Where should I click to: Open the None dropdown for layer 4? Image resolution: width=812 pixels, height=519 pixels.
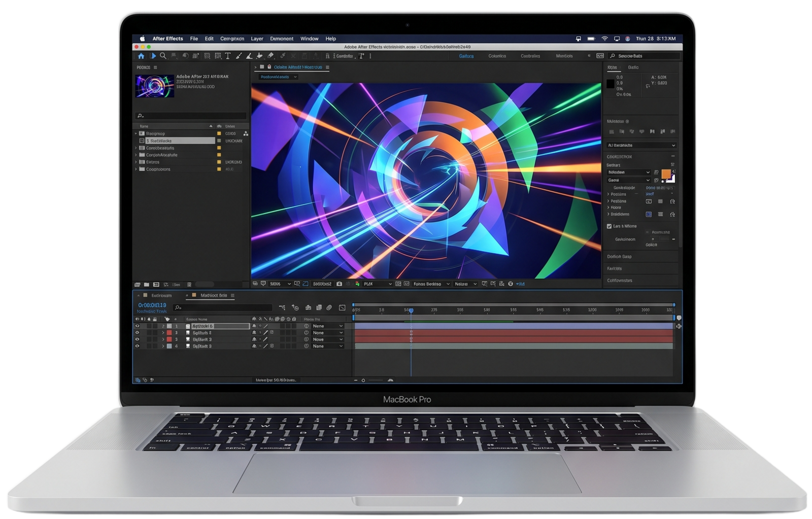click(327, 346)
